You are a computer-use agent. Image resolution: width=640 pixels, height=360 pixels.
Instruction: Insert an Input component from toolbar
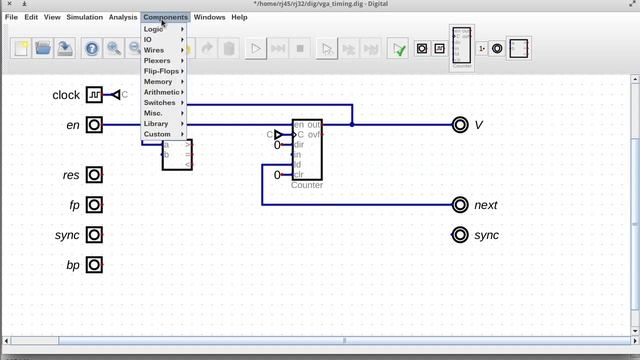[422, 49]
